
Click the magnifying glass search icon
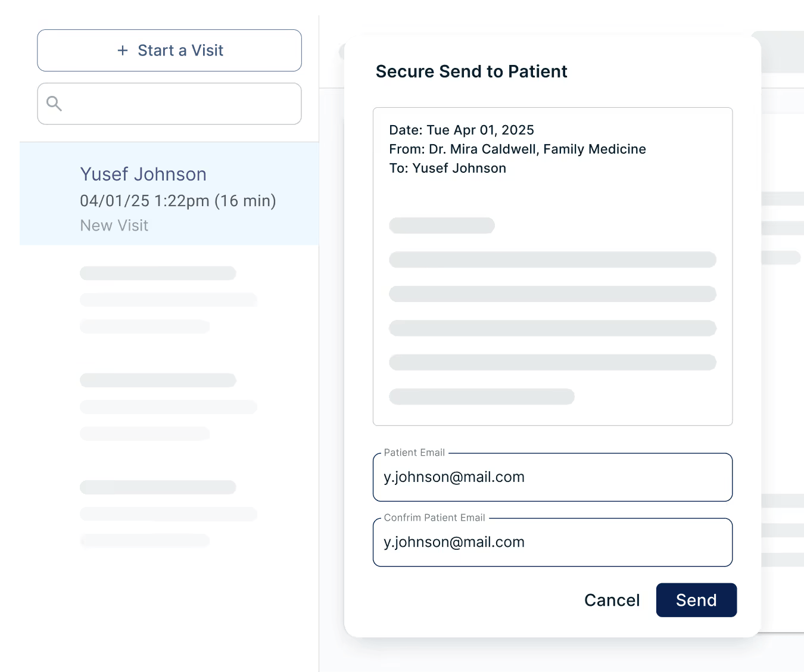pos(54,104)
